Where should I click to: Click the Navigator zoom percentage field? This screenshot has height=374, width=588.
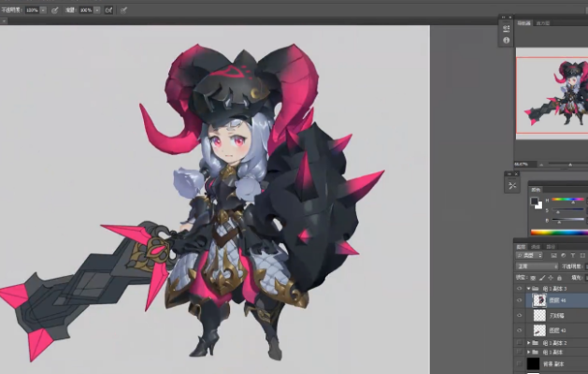[525, 165]
